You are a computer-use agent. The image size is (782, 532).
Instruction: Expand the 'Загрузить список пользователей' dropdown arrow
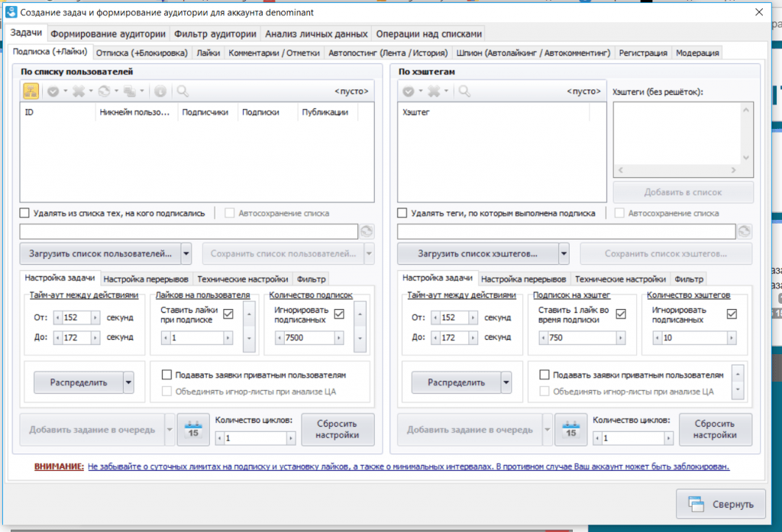[x=188, y=253]
